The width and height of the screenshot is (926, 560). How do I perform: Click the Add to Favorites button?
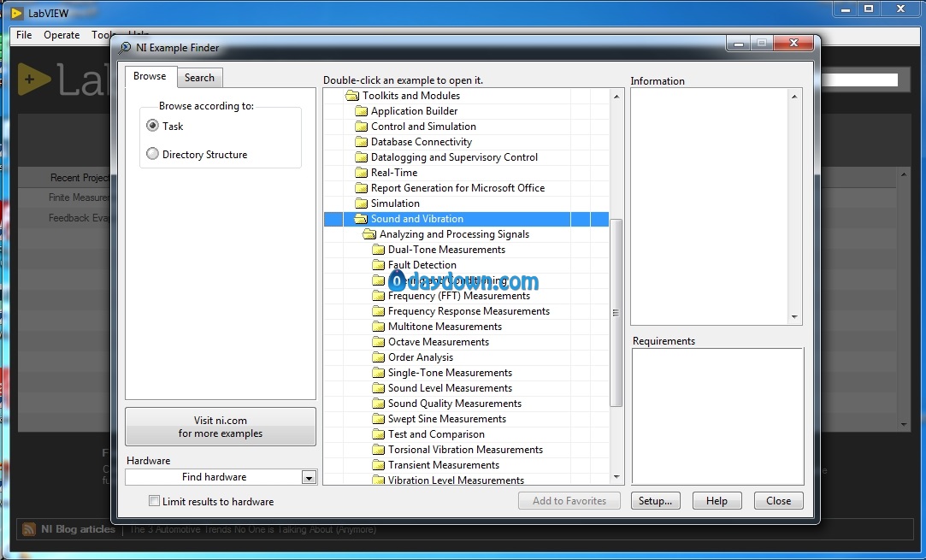(x=569, y=500)
